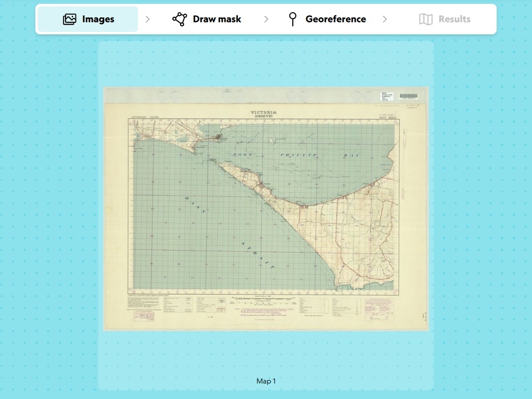Click the Results folded map icon
Image resolution: width=532 pixels, height=399 pixels.
426,19
